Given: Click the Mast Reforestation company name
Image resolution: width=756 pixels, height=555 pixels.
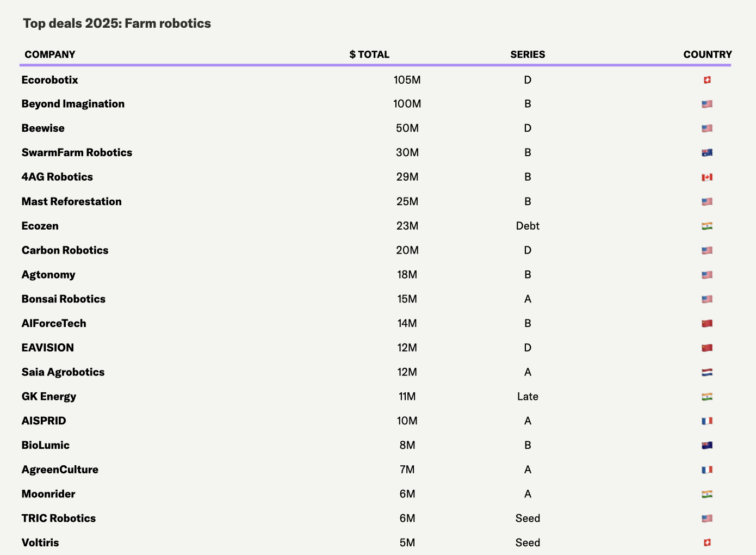Looking at the screenshot, I should point(72,202).
